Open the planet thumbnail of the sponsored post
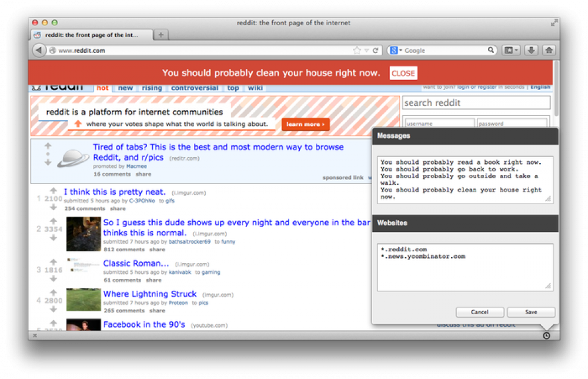This screenshot has height=379, width=588. (73, 158)
